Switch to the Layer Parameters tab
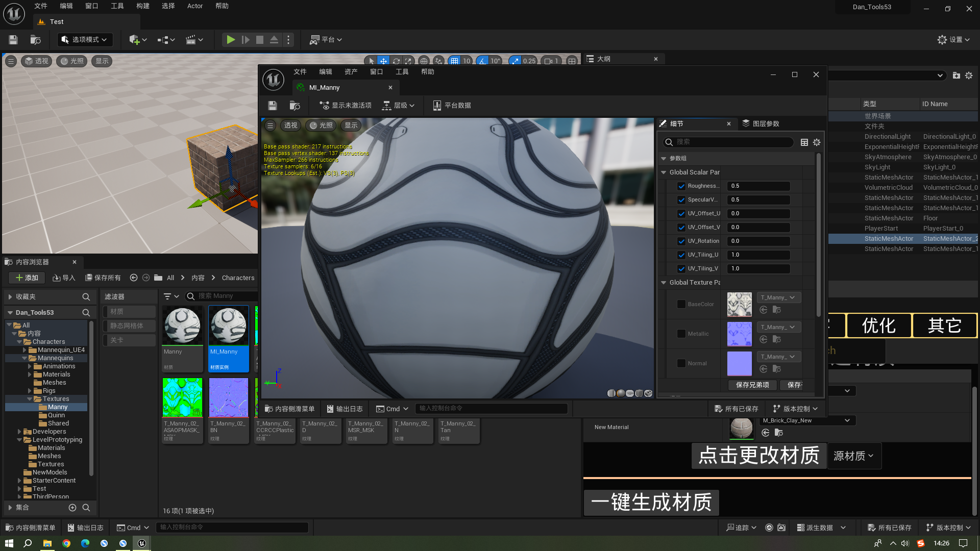Viewport: 980px width, 551px height. point(761,124)
